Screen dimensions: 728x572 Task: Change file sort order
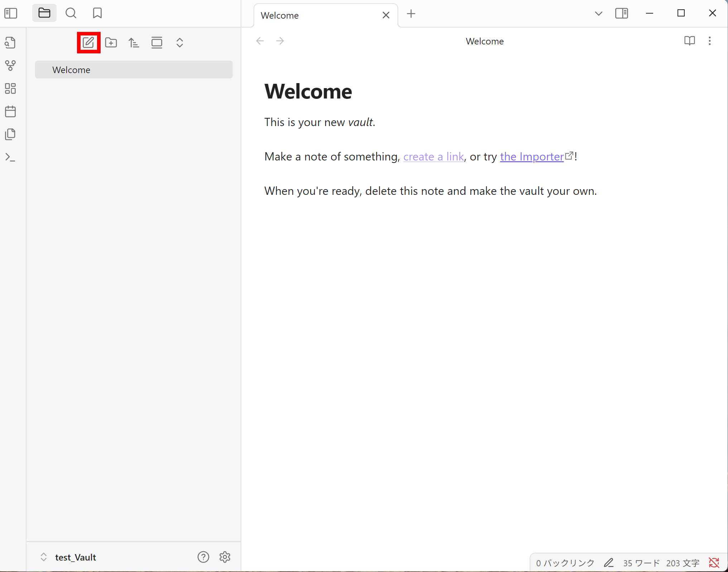(134, 43)
